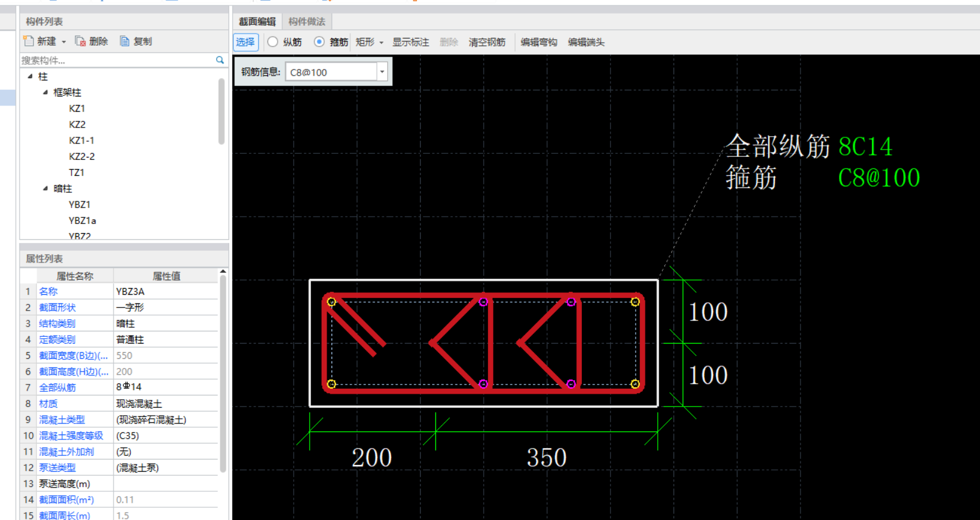The image size is (980, 520).
Task: Select YBZ1 in component tree
Action: pos(79,204)
